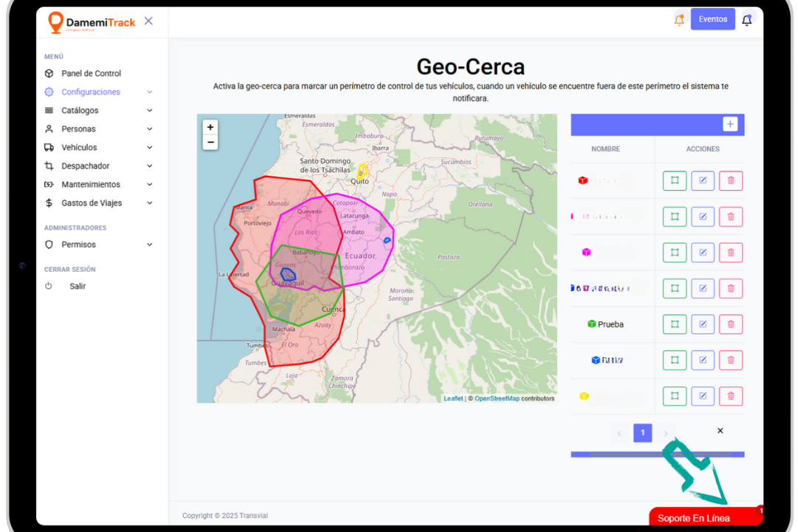View the Prueba geo-fence area on map
Viewport: 798px width, 532px height.
click(675, 324)
